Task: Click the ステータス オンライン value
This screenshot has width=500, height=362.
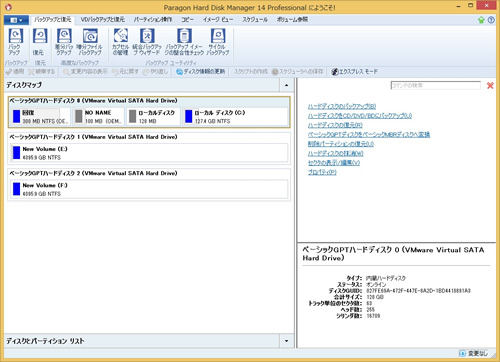Action: tap(376, 284)
